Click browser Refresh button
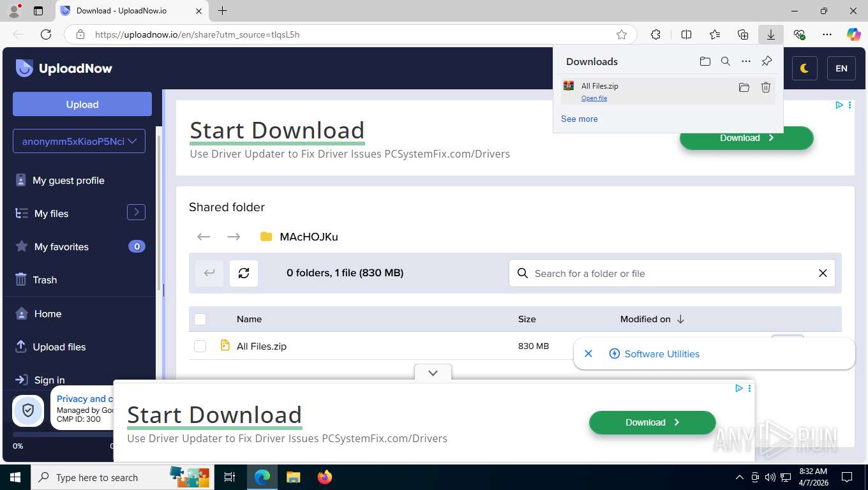This screenshot has width=868, height=490. [46, 34]
